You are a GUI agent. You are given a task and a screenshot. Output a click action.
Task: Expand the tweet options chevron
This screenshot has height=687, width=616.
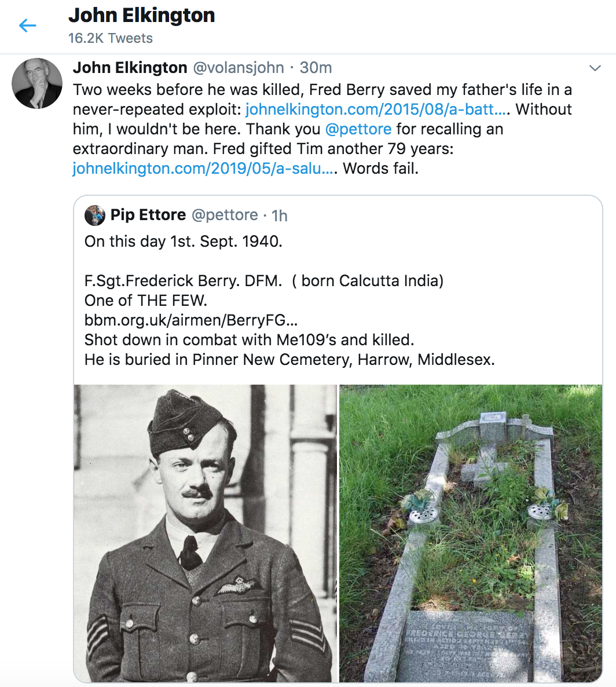pos(595,67)
